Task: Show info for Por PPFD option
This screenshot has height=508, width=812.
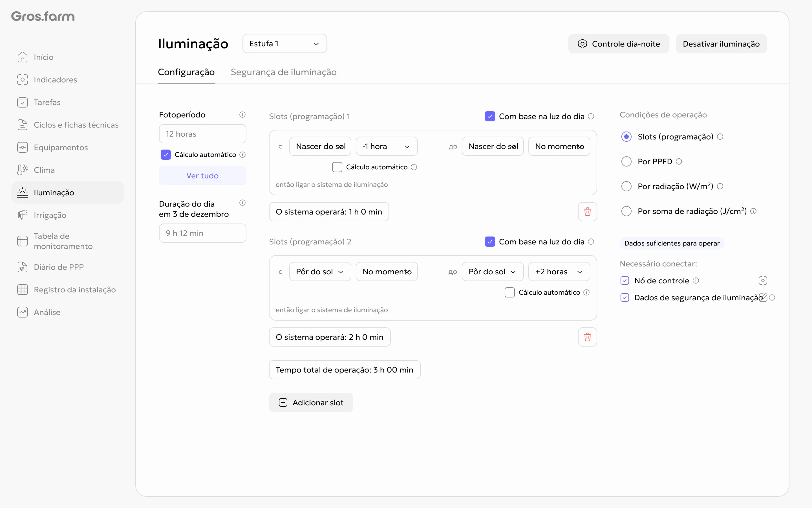Action: point(679,162)
